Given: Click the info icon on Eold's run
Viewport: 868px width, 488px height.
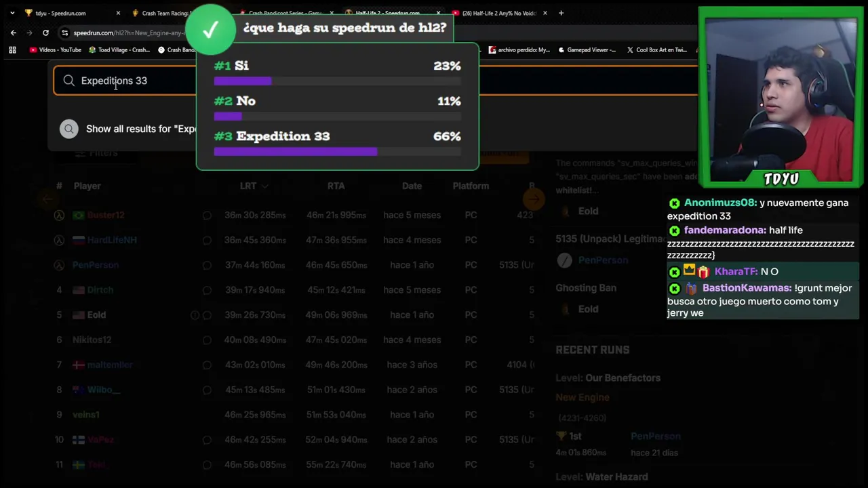Looking at the screenshot, I should 195,315.
